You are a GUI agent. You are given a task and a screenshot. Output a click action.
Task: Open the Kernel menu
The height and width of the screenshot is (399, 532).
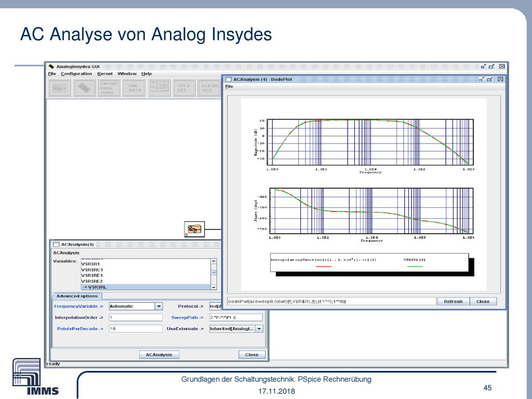105,74
